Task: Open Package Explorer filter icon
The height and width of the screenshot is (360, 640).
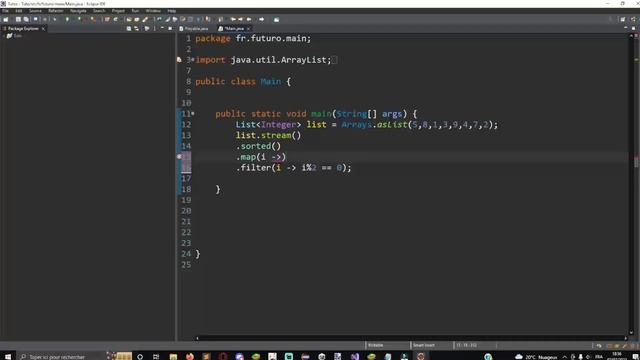Action: (x=147, y=29)
